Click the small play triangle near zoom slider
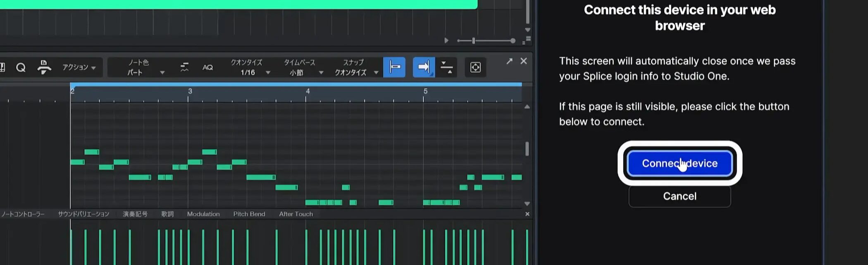868x265 pixels. (446, 41)
